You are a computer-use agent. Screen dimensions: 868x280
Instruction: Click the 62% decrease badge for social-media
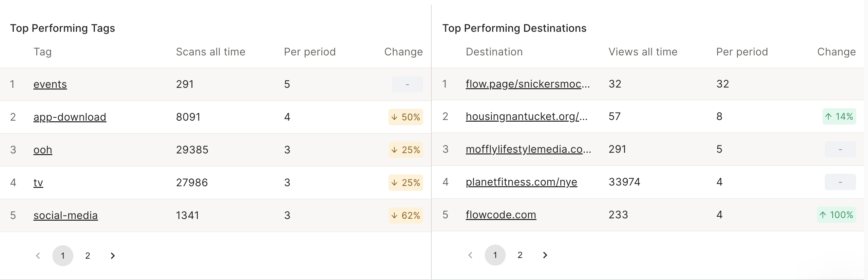406,215
